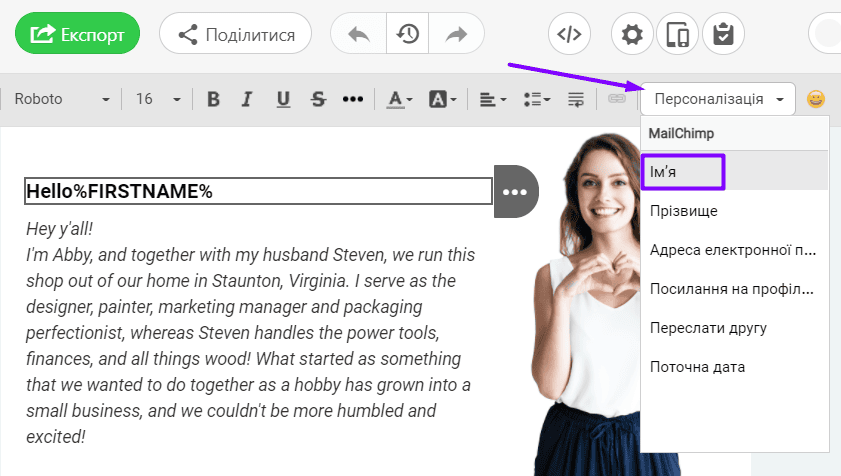The image size is (841, 476).
Task: Toggle Underline formatting
Action: [x=283, y=99]
